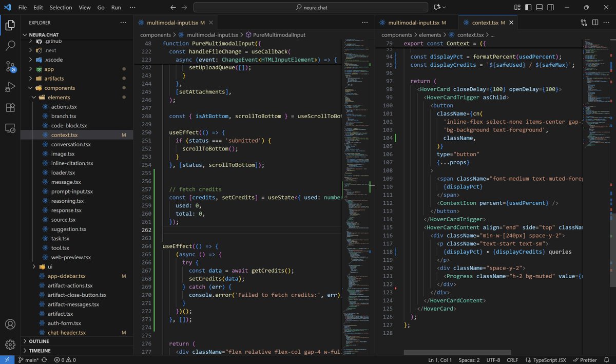The image size is (616, 364).
Task: Open conversation.tsx in the file tree
Action: pyautogui.click(x=71, y=144)
